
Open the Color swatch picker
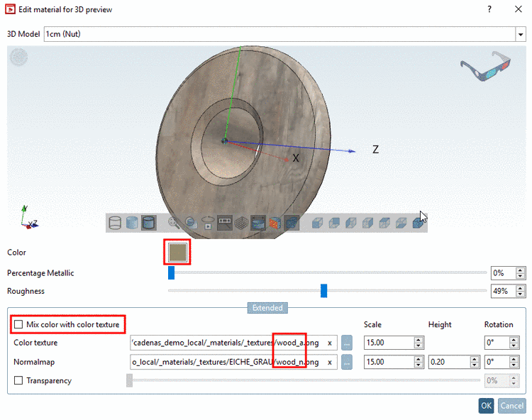[x=177, y=252]
